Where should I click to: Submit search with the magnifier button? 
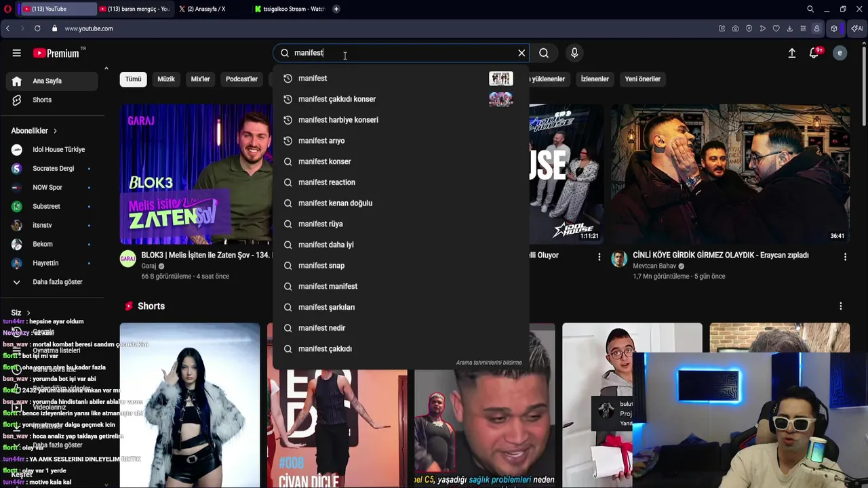click(x=544, y=53)
